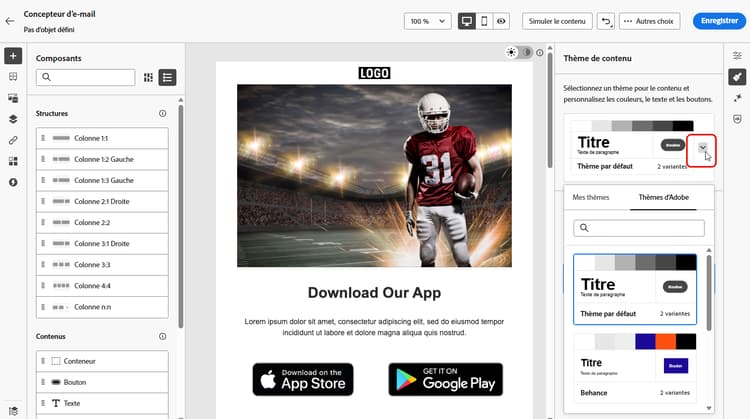The width and height of the screenshot is (750, 419).
Task: Show info for Contenus section
Action: (x=163, y=336)
